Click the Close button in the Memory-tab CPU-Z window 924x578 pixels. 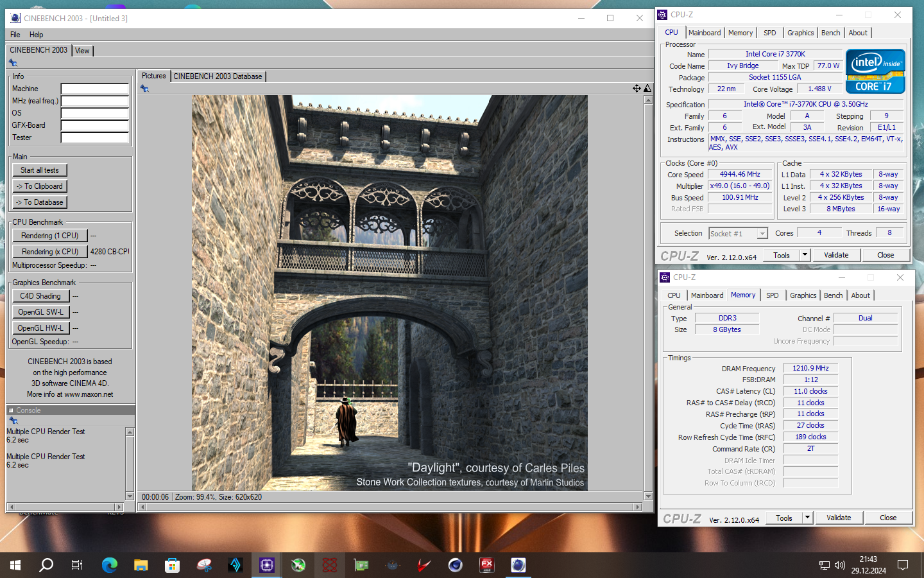[888, 518]
